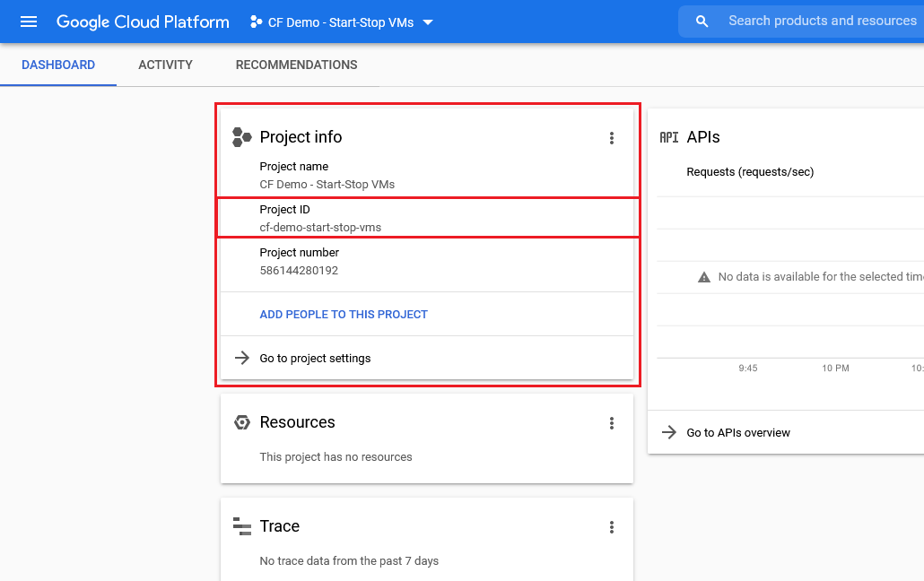924x581 pixels.
Task: Click the search magnifier icon
Action: tap(701, 20)
